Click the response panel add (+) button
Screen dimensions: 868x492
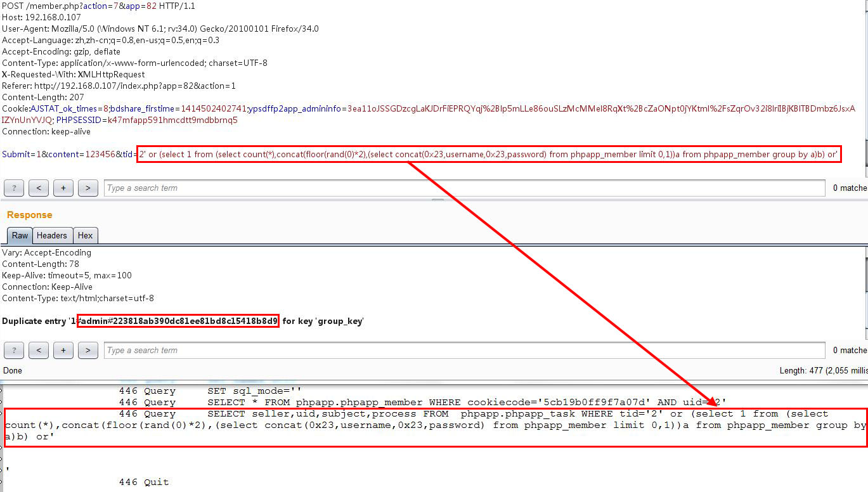[63, 350]
